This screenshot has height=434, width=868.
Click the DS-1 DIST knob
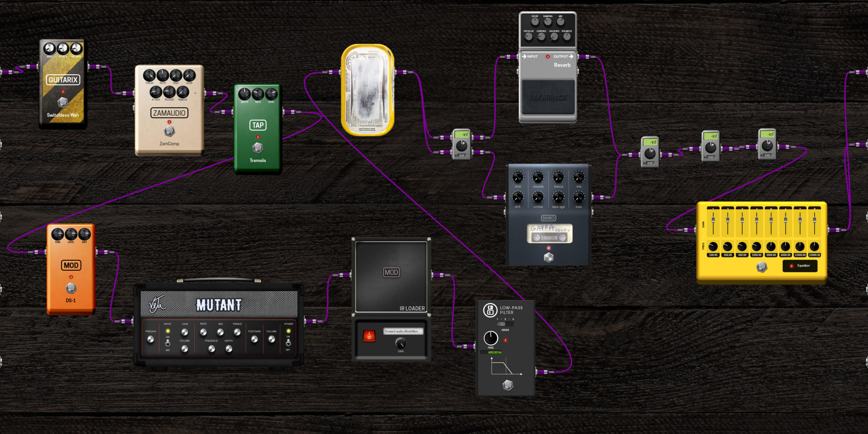click(x=85, y=234)
